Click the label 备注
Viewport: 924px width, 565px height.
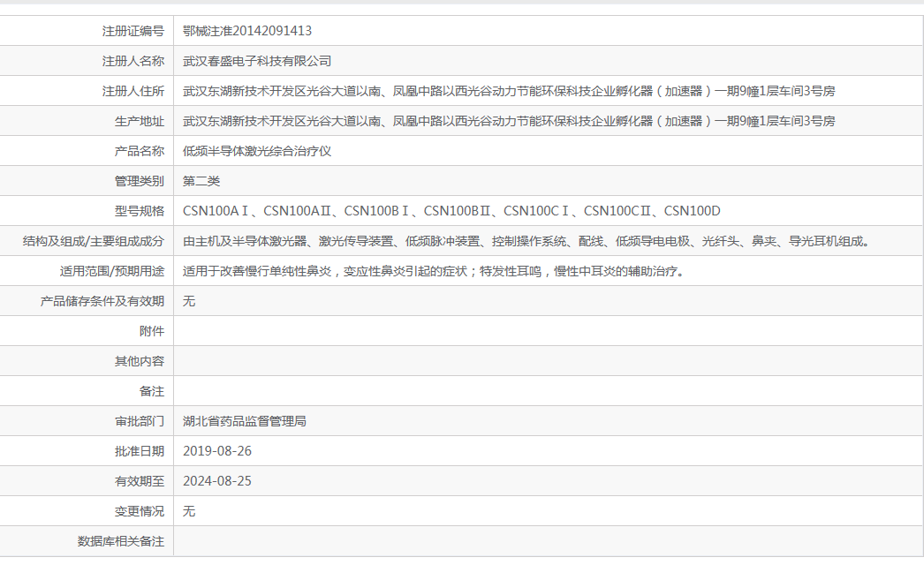151,392
